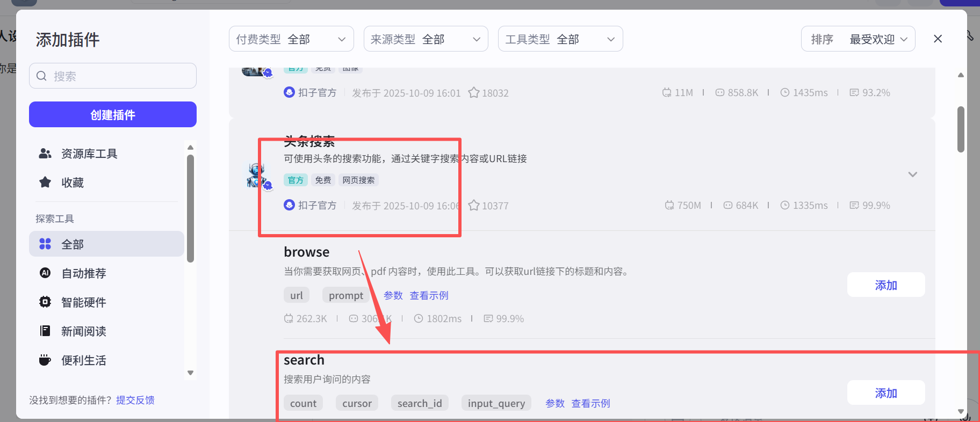Click the 93.2% success rate icon
Viewport: 980px width, 422px height.
[x=854, y=92]
